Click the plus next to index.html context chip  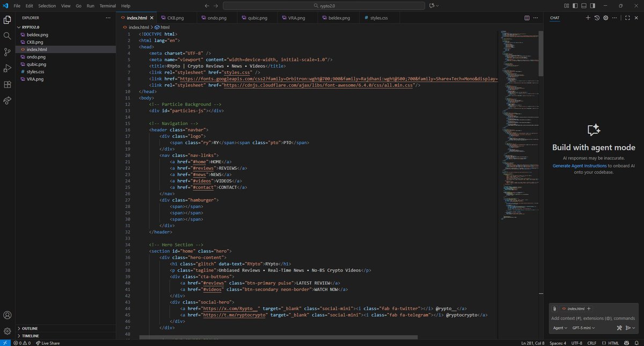point(589,309)
